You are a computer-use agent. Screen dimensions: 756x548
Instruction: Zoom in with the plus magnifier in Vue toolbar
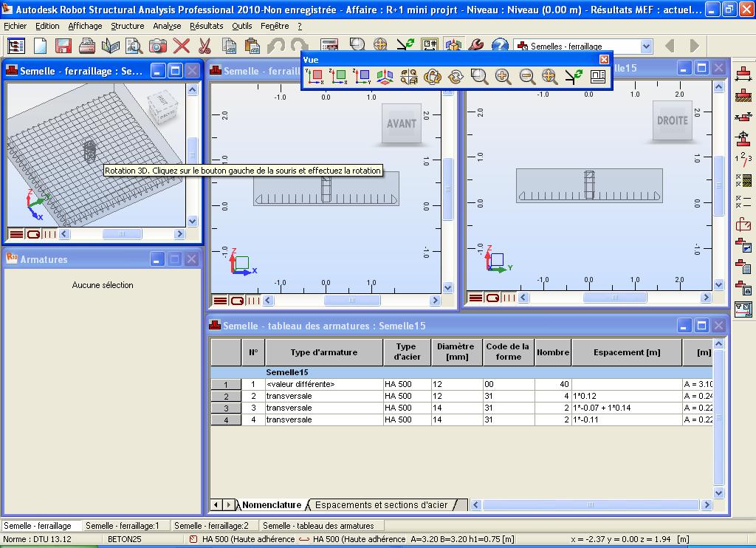pyautogui.click(x=503, y=76)
